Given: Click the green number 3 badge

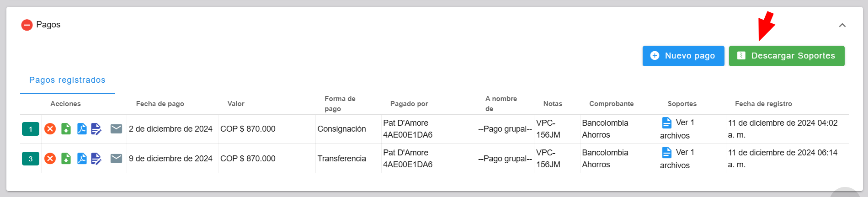Looking at the screenshot, I should [x=31, y=159].
